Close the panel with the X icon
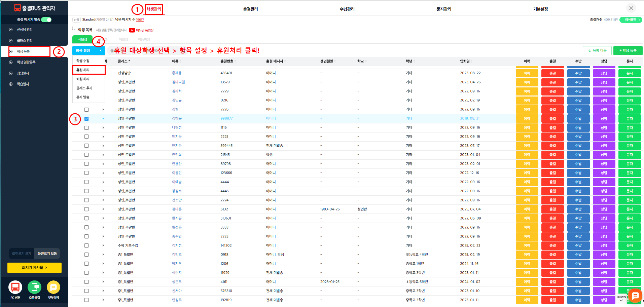The image size is (644, 307). (x=631, y=8)
